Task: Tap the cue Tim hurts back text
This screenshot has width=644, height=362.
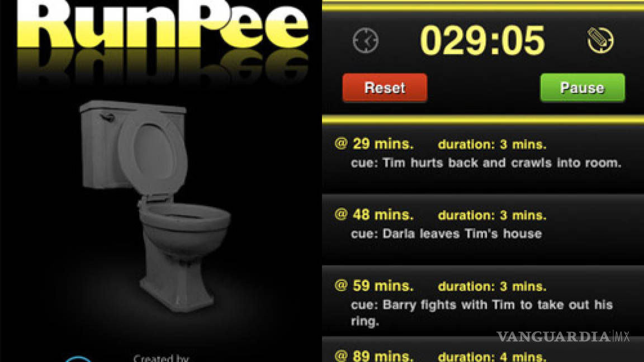Action: [x=486, y=163]
